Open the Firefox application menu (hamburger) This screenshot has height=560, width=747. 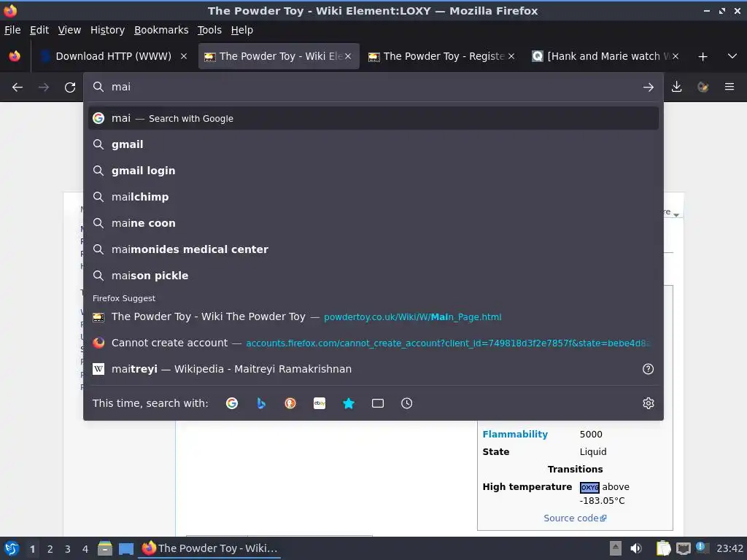[x=729, y=87]
